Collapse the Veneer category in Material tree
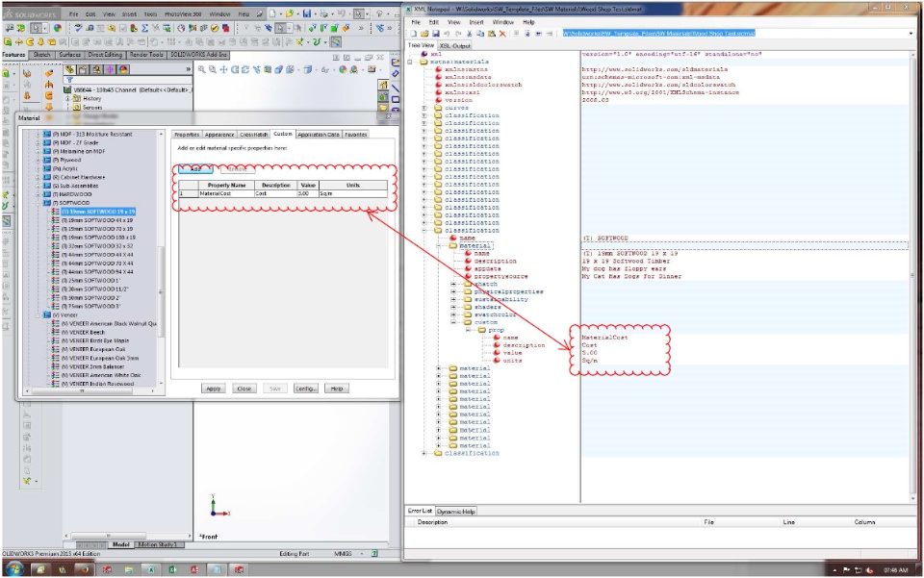Image resolution: width=924 pixels, height=578 pixels. [x=38, y=314]
